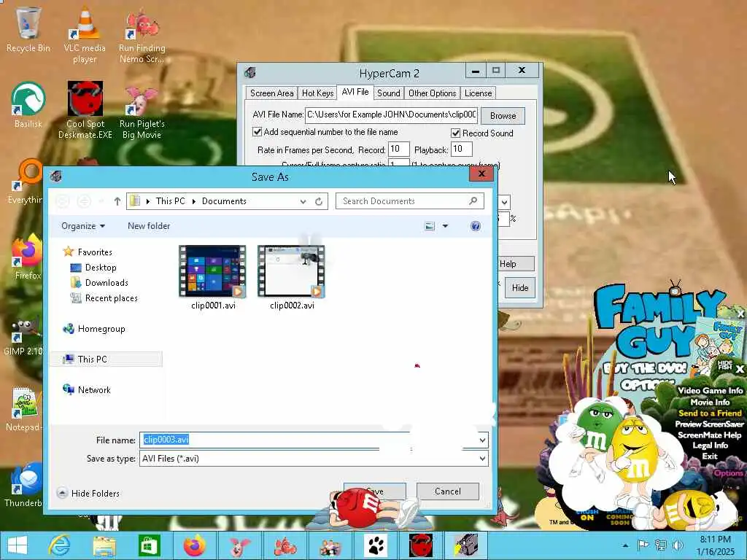Viewport: 747px width, 560px height.
Task: Toggle the Record Sound checkbox
Action: coord(456,133)
